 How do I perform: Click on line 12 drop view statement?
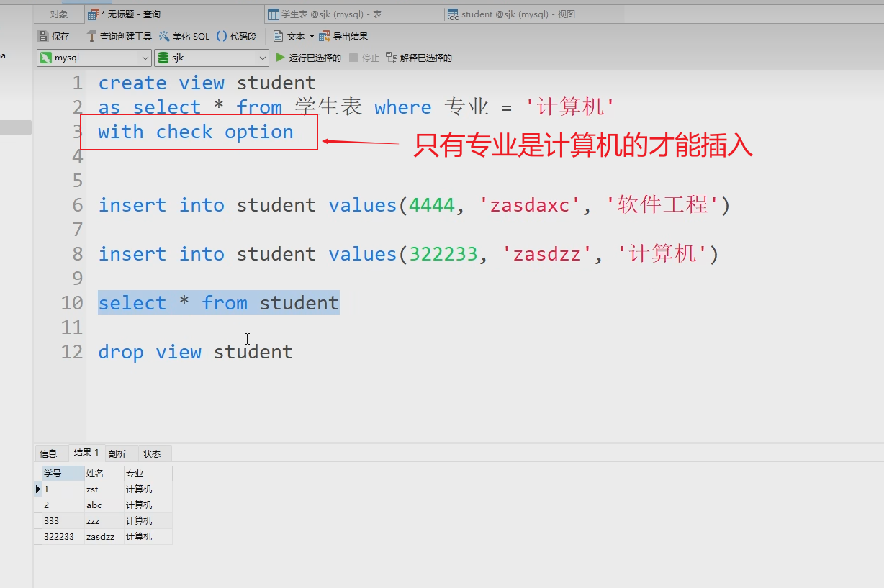pyautogui.click(x=195, y=352)
